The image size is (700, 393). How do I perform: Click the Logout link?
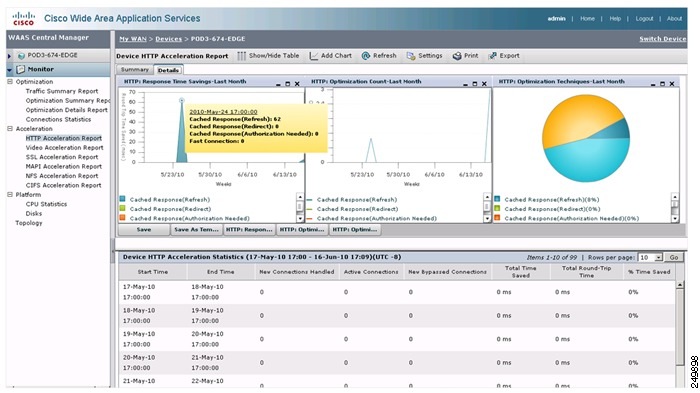(644, 19)
